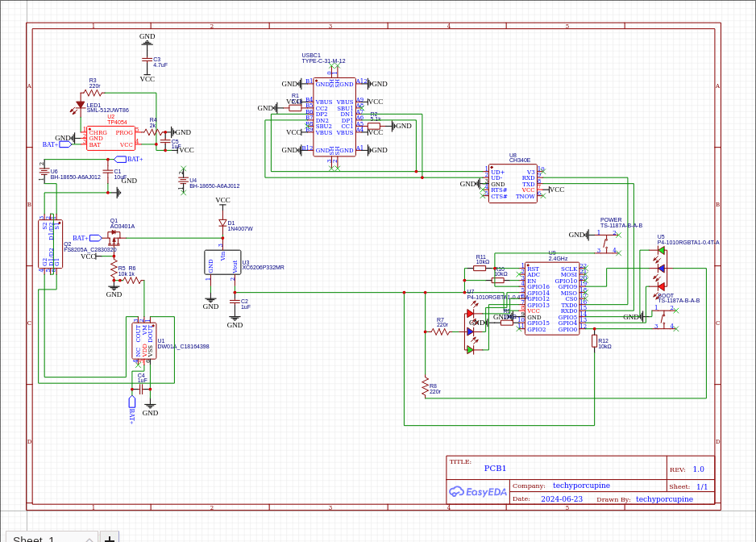Select the CH340E chip U8

click(x=513, y=184)
